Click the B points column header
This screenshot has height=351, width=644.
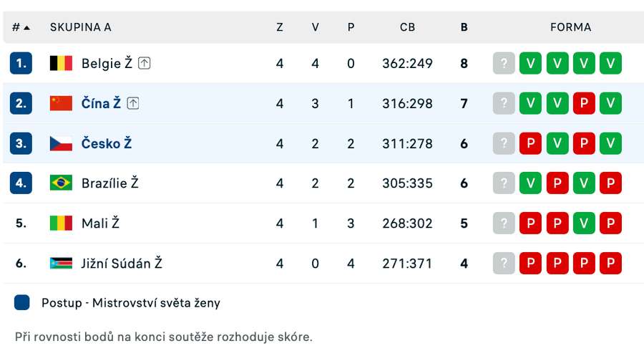[x=464, y=27]
